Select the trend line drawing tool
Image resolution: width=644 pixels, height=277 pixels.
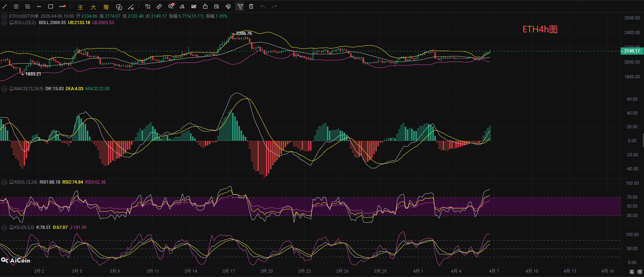click(5, 6)
